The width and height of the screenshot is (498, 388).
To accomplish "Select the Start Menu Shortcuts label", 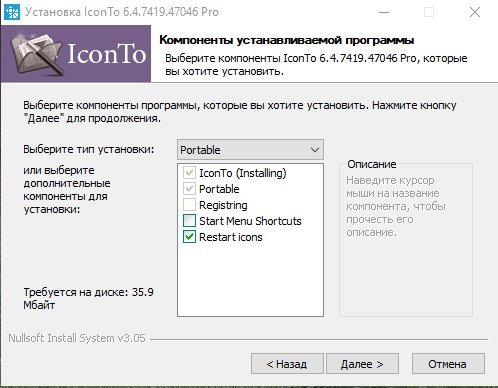I will coord(250,221).
